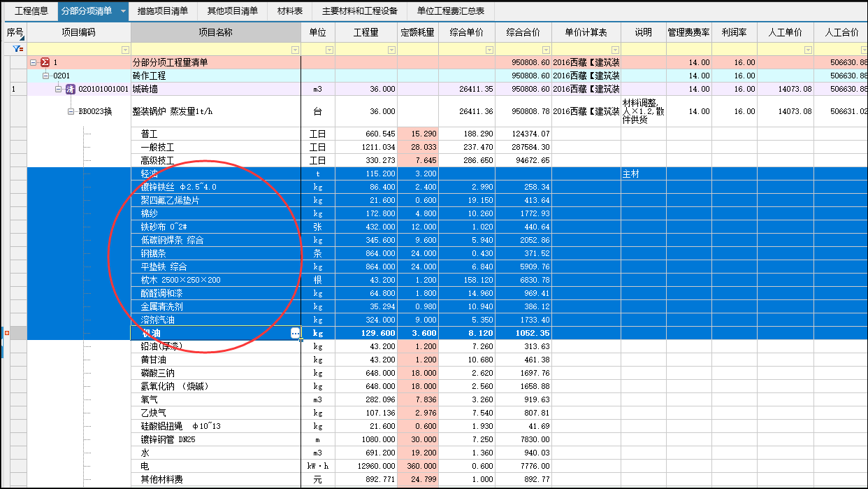The width and height of the screenshot is (868, 489).
Task: Open 项目名称 column filter dropdown
Action: coord(295,50)
